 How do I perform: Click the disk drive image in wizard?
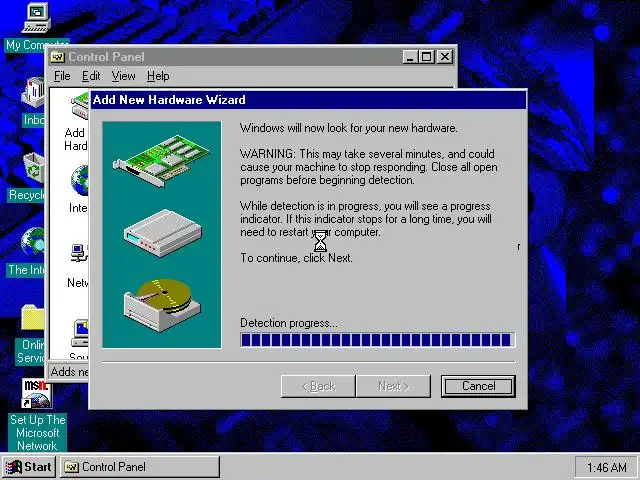[x=162, y=305]
